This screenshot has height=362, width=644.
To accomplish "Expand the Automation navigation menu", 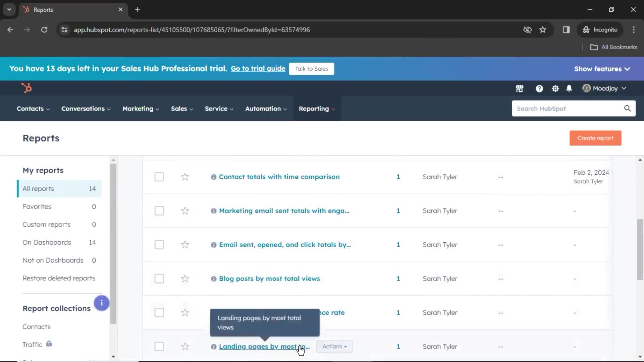I will tap(266, 109).
